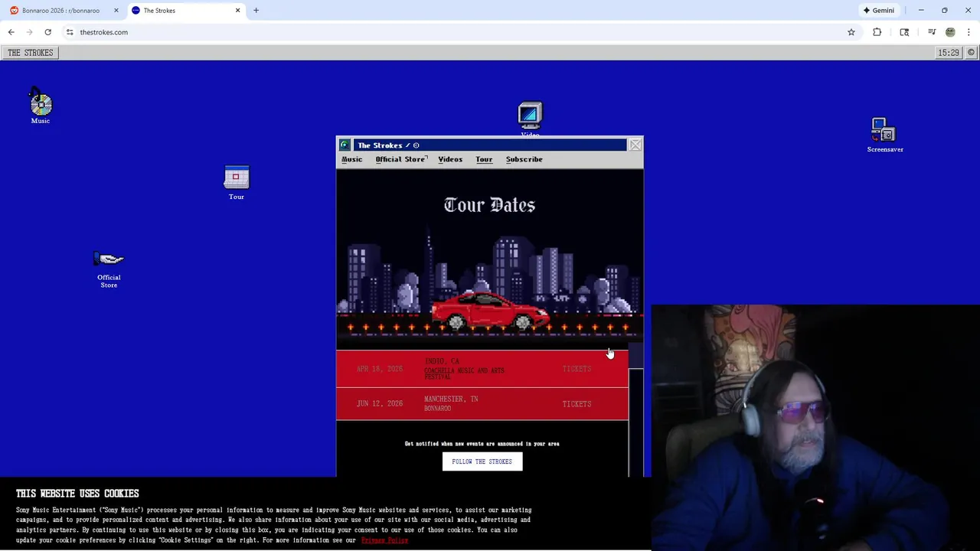
Task: Go back with the browser back arrow
Action: pyautogui.click(x=11, y=32)
